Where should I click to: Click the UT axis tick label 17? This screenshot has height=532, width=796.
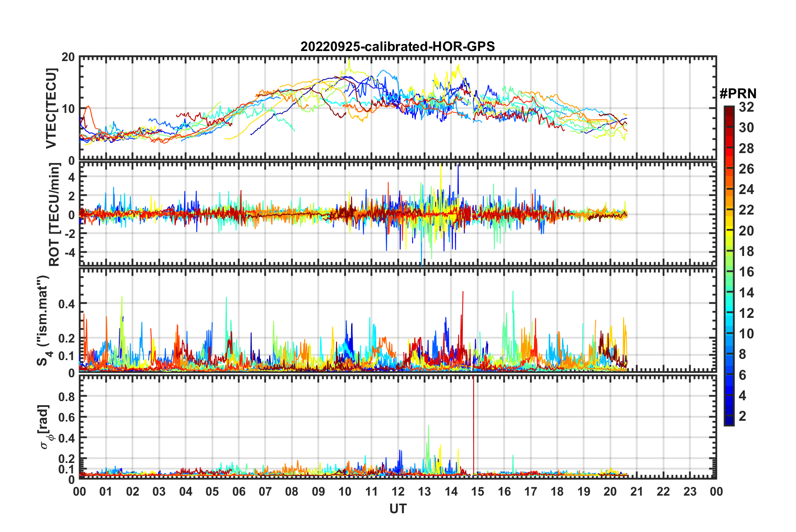[531, 491]
